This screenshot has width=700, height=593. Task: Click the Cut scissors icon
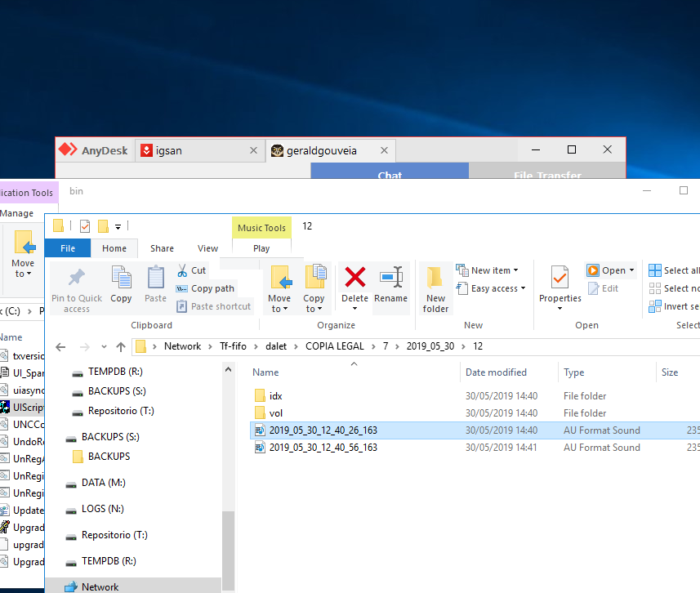182,270
